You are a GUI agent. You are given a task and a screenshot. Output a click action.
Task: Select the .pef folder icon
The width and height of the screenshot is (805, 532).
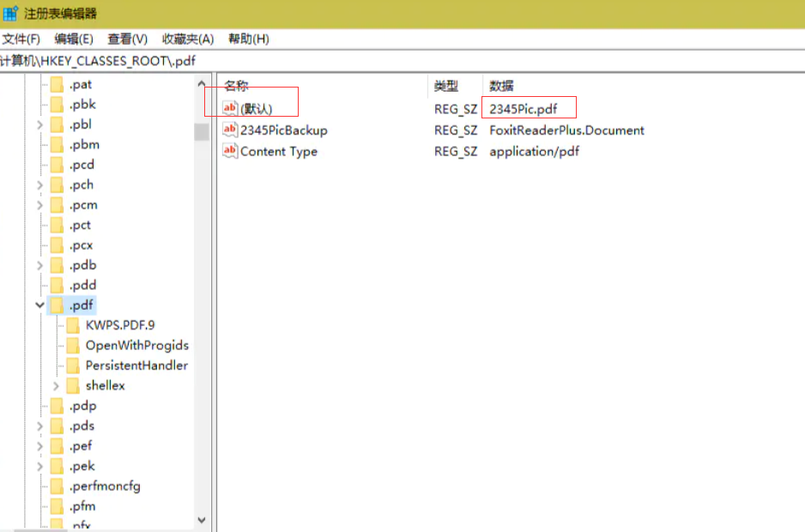tap(57, 445)
